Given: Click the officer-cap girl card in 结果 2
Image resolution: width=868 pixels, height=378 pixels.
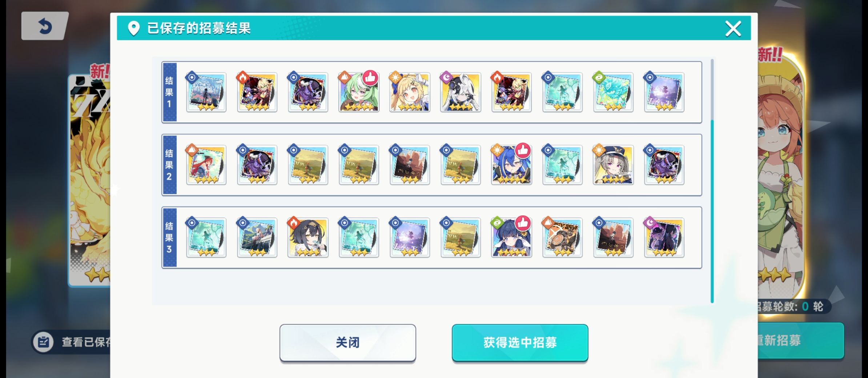Looking at the screenshot, I should pyautogui.click(x=613, y=165).
